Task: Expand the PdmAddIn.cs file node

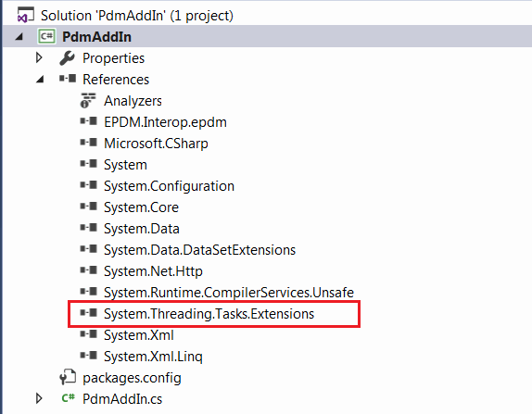Action: 39,398
